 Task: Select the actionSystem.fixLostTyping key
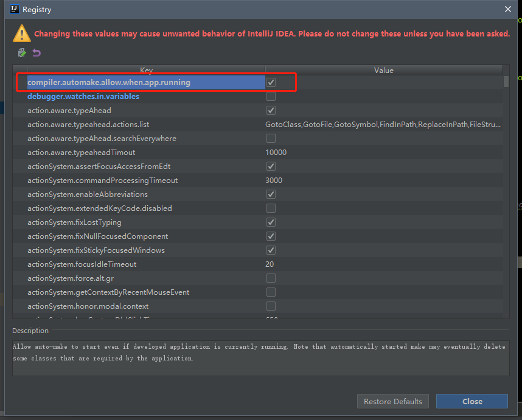click(x=74, y=222)
